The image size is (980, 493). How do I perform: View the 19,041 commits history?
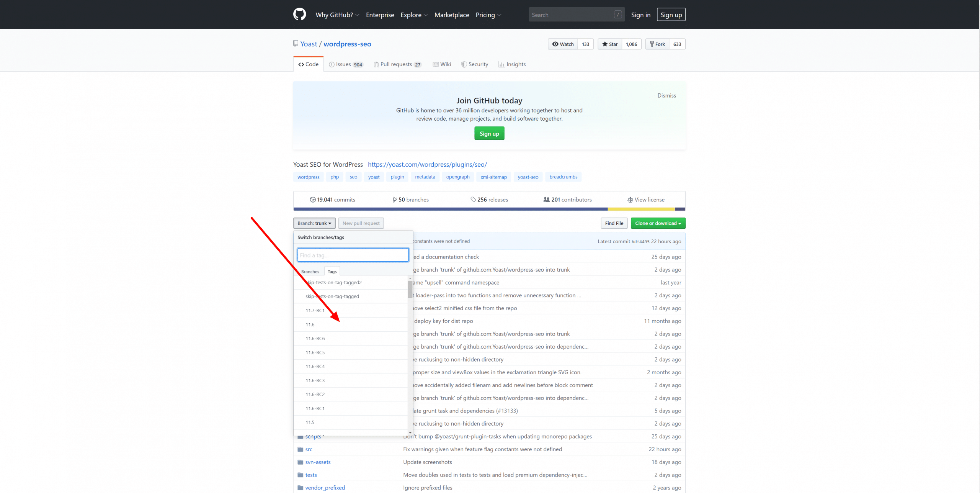(x=333, y=200)
